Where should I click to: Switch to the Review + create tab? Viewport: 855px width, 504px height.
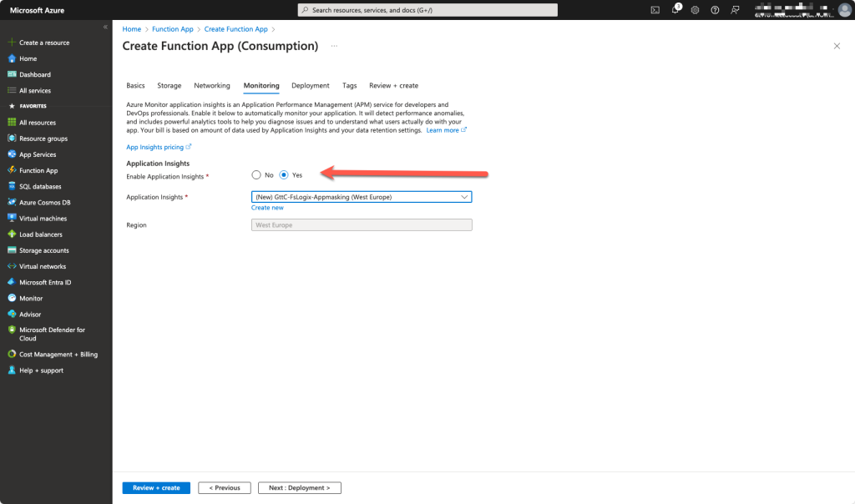point(394,86)
